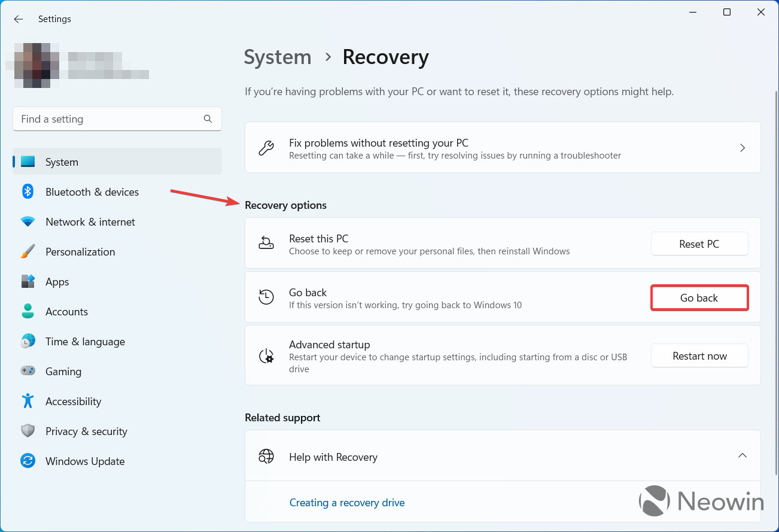779x532 pixels.
Task: Select Accounts in the sidebar
Action: point(66,312)
